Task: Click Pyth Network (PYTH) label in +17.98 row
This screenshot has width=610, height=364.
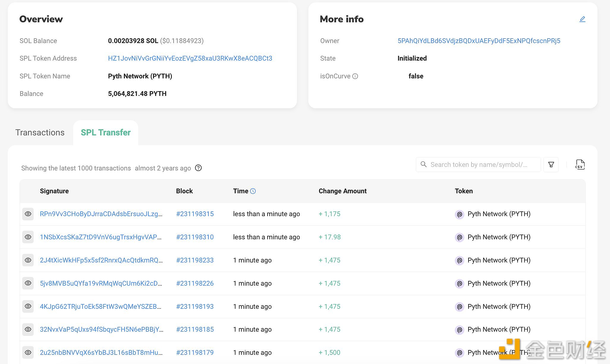Action: [x=499, y=237]
